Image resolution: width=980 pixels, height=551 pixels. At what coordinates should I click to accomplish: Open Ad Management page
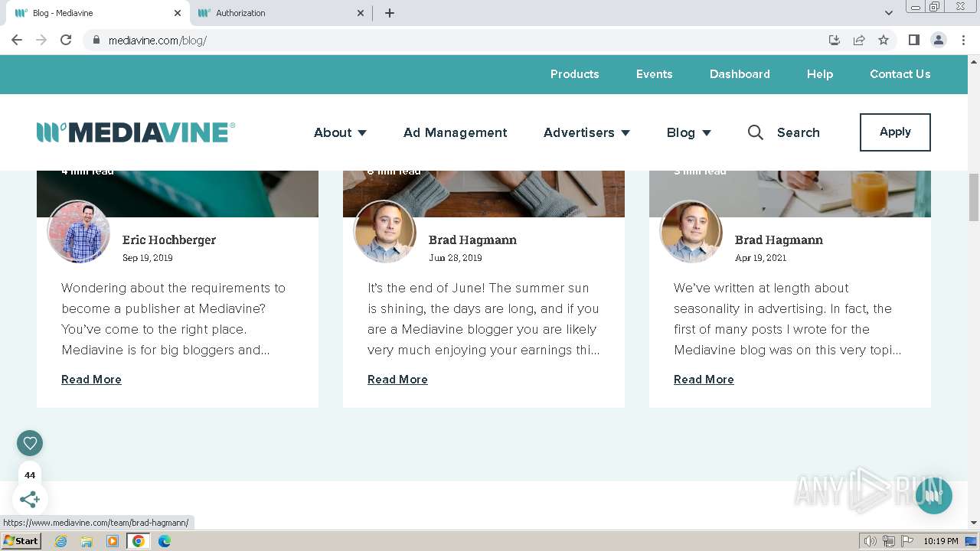coord(455,132)
